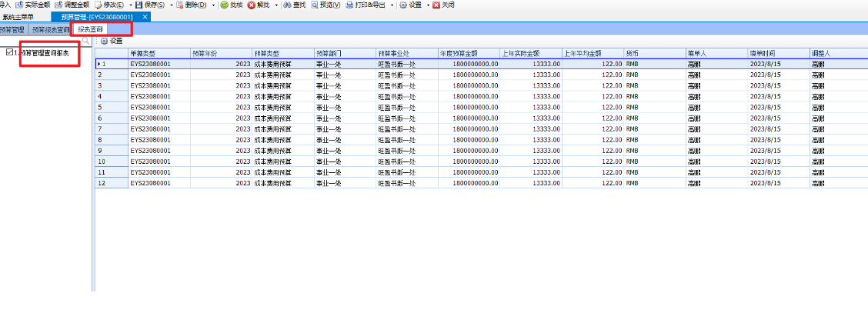Click 2023 year cell in row 3
868x323 pixels.
tap(222, 85)
